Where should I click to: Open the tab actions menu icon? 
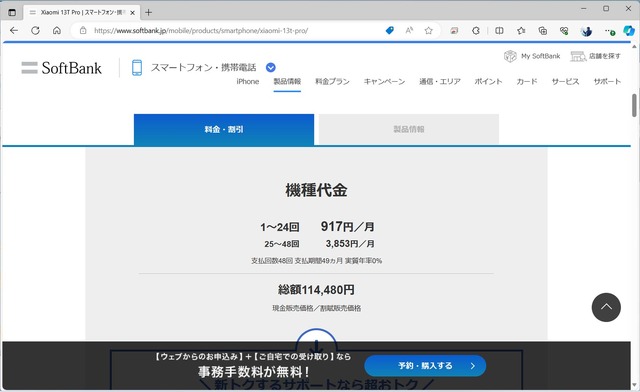pyautogui.click(x=12, y=13)
